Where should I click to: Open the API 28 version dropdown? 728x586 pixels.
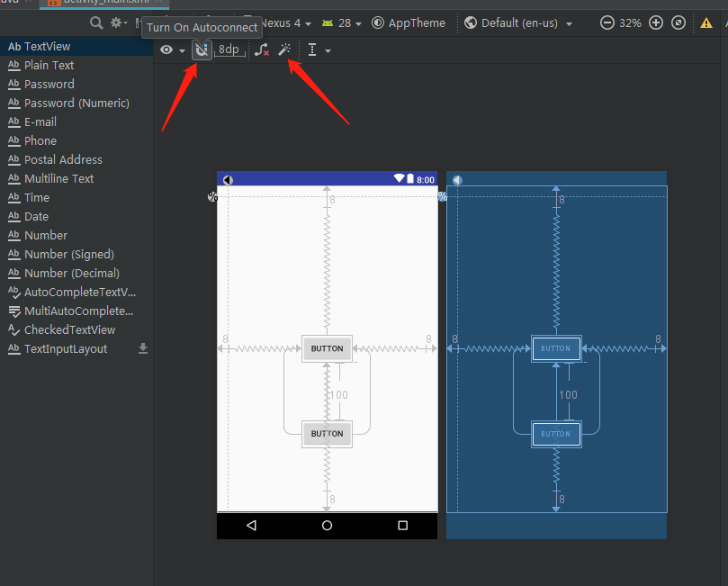point(341,23)
